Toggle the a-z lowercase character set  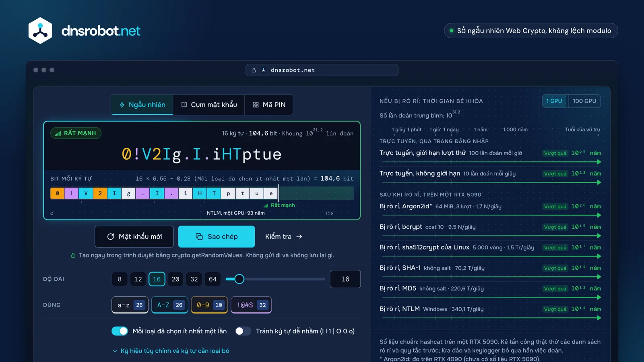point(130,305)
